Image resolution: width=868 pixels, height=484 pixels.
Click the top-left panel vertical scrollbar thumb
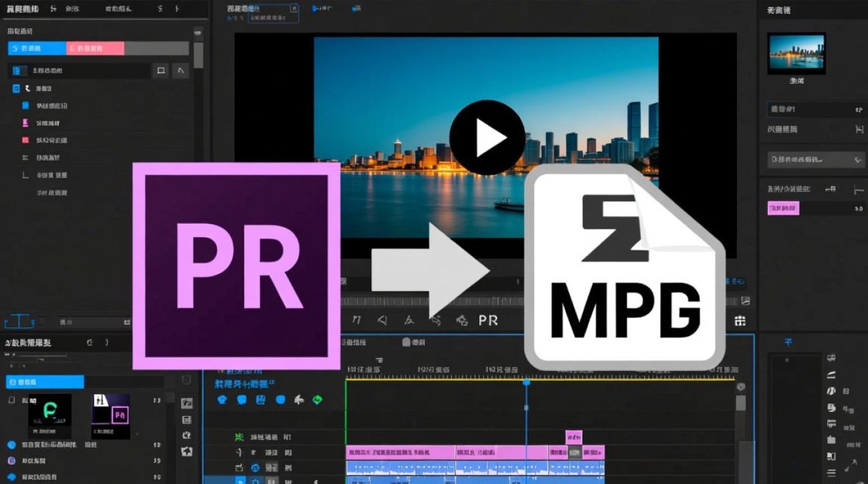point(198,55)
